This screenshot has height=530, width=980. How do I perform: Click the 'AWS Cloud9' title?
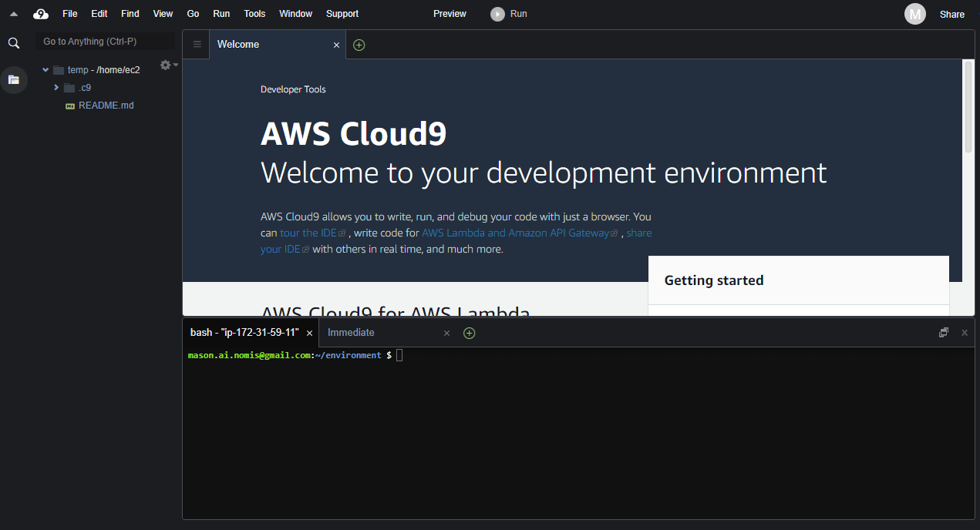point(354,134)
